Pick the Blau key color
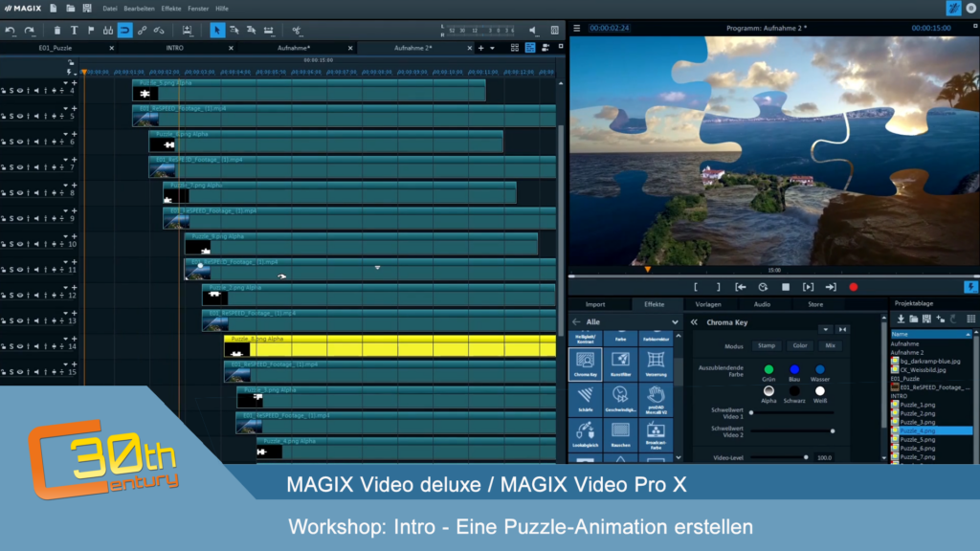Viewport: 980px width, 551px height. (794, 370)
